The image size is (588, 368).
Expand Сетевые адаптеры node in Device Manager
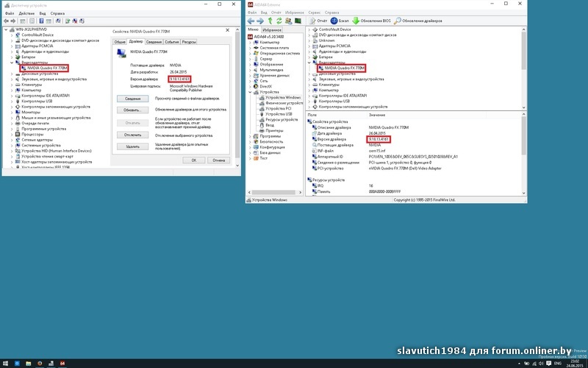coord(12,140)
